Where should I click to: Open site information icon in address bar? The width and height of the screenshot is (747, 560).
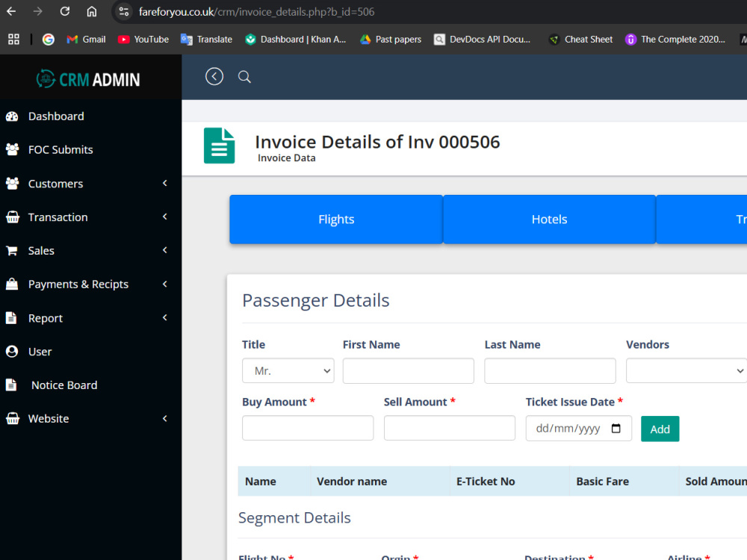pyautogui.click(x=124, y=11)
